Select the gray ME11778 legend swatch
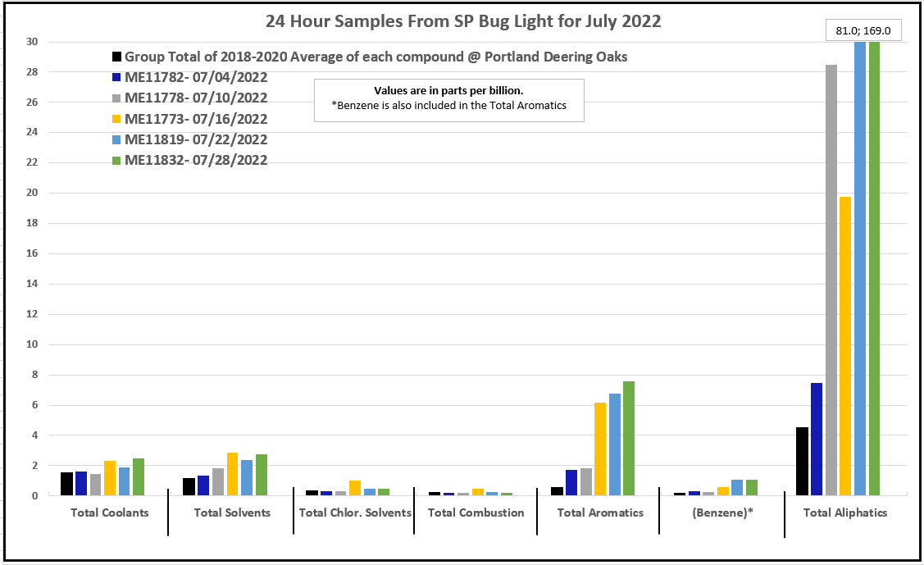This screenshot has width=924, height=565. point(117,98)
